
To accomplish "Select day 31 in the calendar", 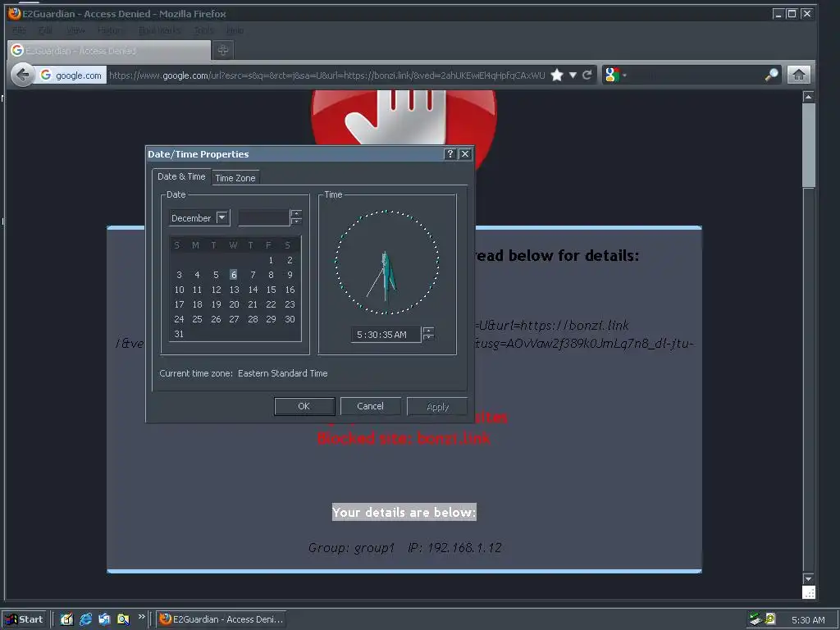I will (179, 334).
